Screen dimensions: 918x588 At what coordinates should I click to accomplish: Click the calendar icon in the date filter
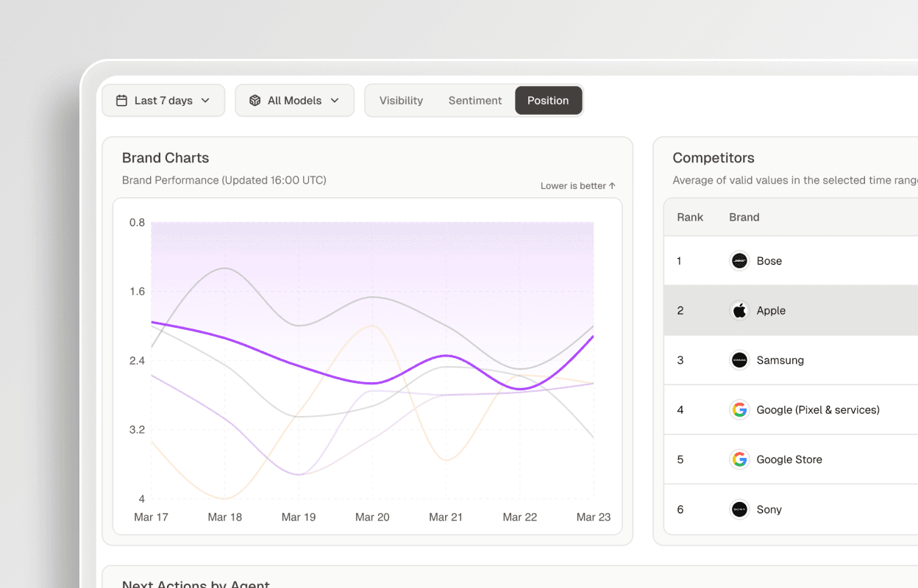coord(121,100)
